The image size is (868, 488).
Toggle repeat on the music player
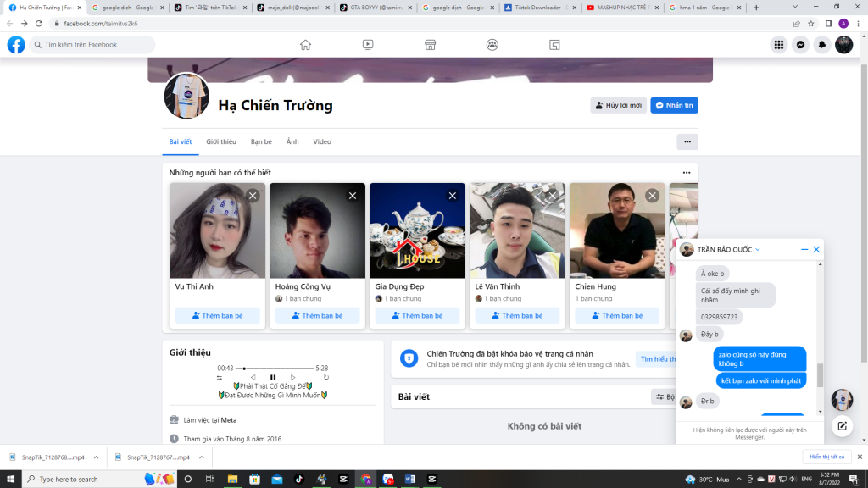[x=325, y=377]
